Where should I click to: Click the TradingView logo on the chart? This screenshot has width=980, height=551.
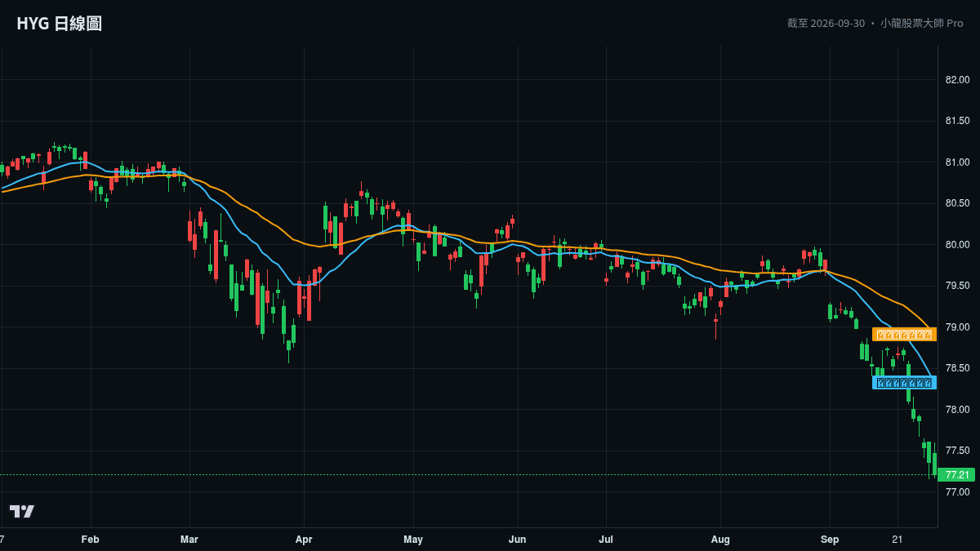(x=22, y=511)
